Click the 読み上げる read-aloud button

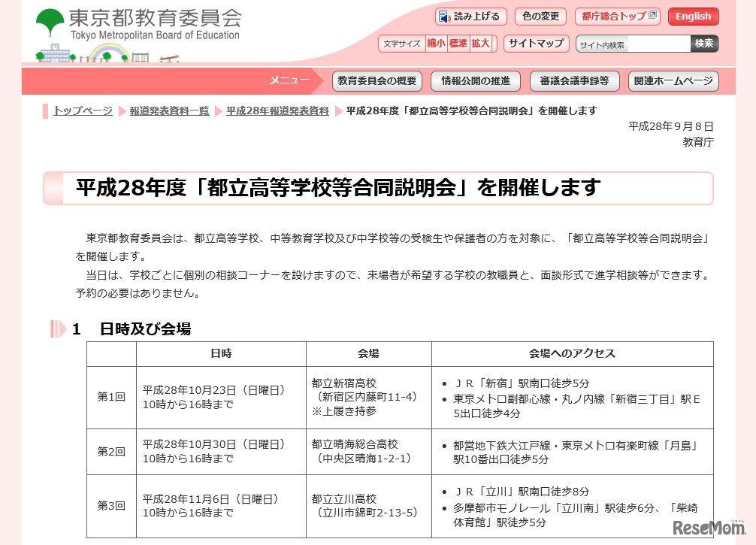click(x=471, y=17)
